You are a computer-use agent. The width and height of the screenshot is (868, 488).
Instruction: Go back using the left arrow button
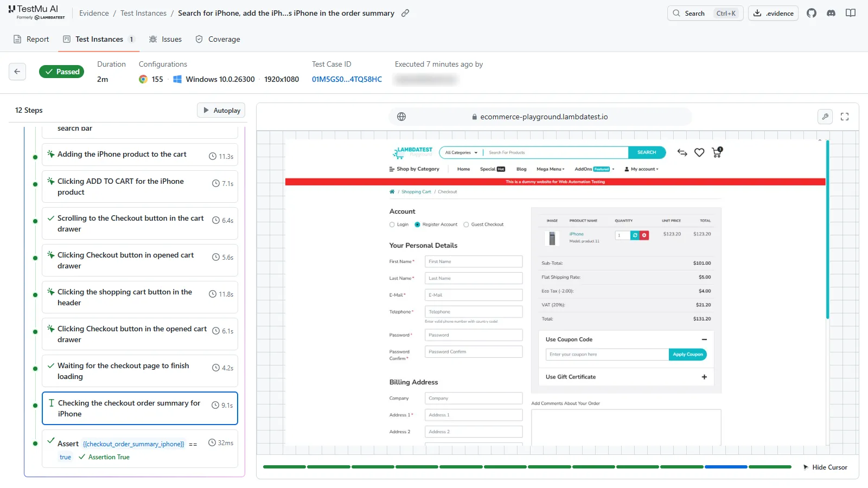coord(17,72)
